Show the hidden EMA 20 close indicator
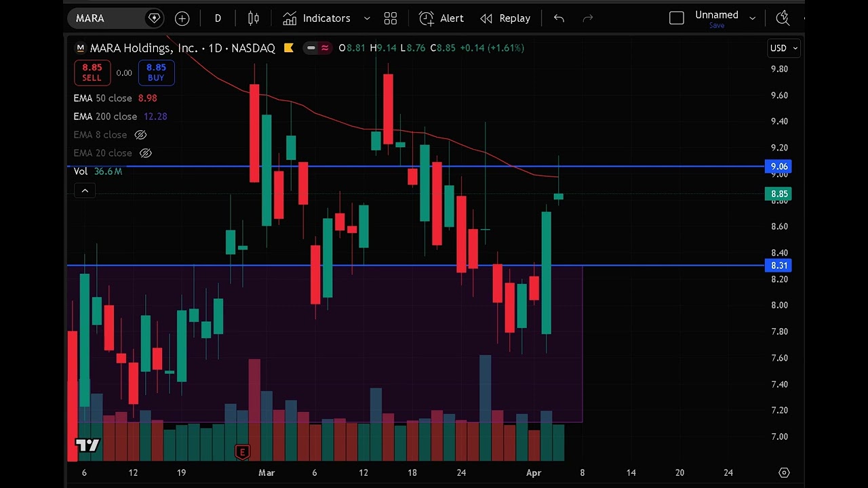Image resolution: width=868 pixels, height=488 pixels. click(x=145, y=153)
